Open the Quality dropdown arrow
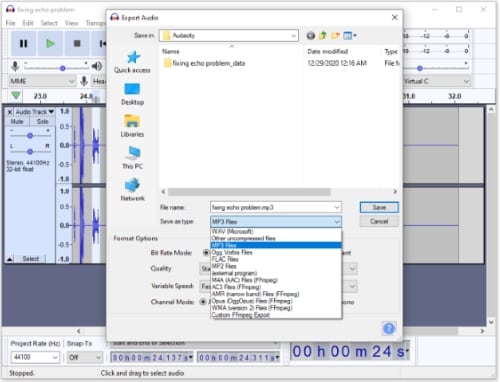The image size is (500, 382). tap(353, 269)
